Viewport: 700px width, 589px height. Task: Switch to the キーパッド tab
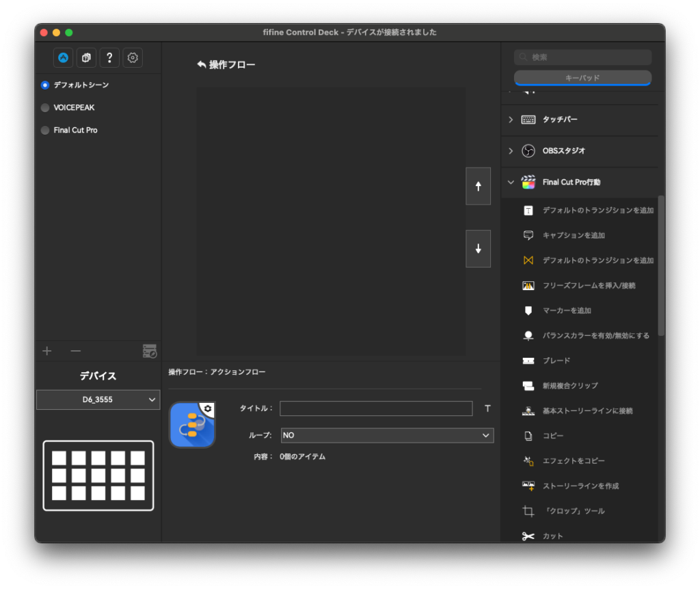click(582, 77)
